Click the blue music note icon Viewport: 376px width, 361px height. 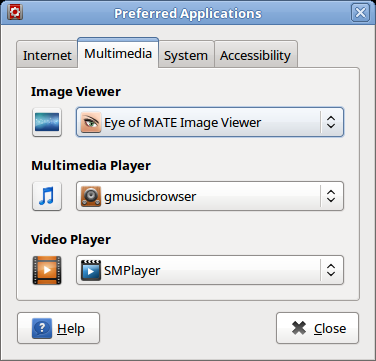[47, 196]
